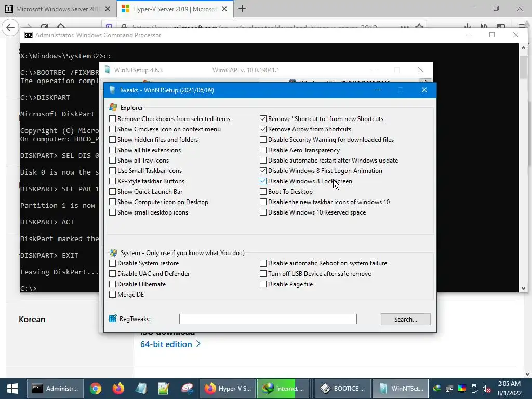Check Show Cmd.exe Icon on context menu
Image resolution: width=532 pixels, height=399 pixels.
pos(112,129)
